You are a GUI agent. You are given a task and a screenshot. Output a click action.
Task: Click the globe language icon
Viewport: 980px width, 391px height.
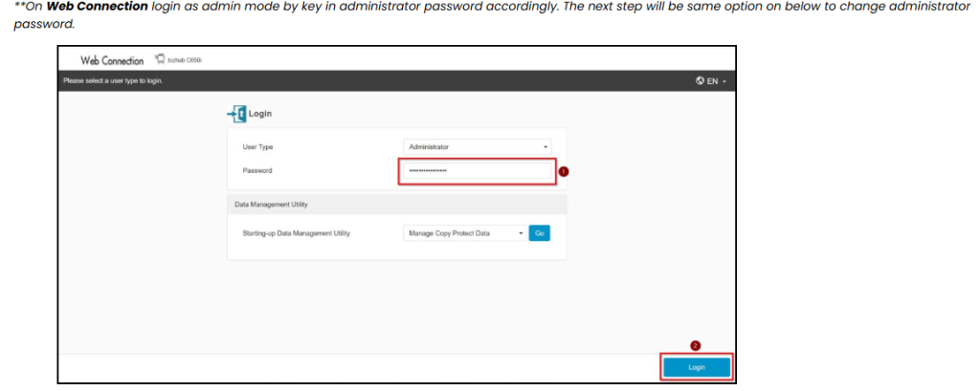click(700, 81)
